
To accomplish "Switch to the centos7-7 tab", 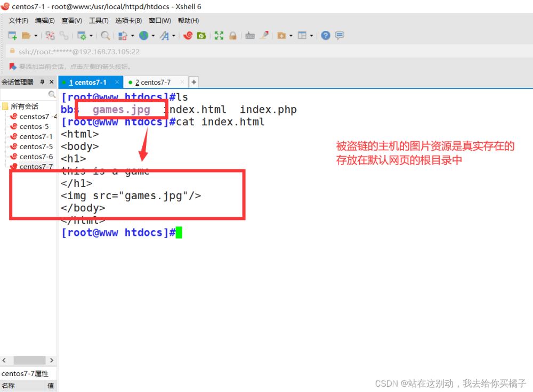I will tap(155, 82).
